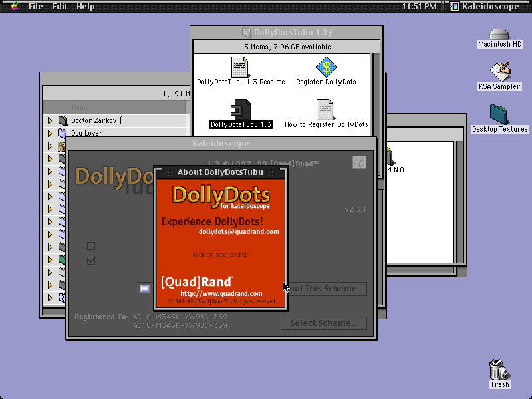Select the DollyDotsTubu 1.3 Read me document icon

point(240,67)
